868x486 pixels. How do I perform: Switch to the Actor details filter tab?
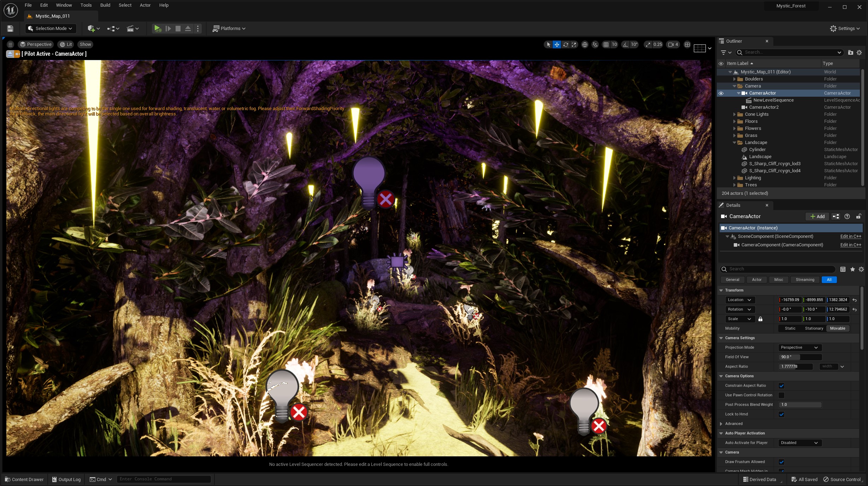coord(757,280)
